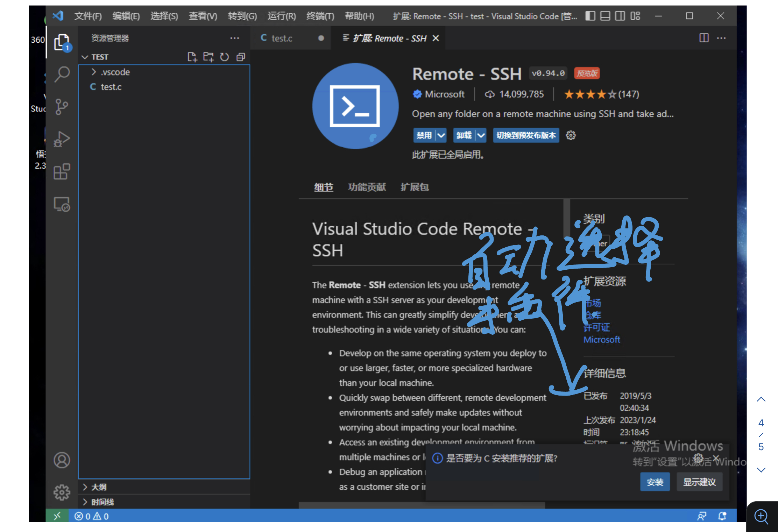Click the extension settings gear icon
Viewport: 778px width, 532px height.
coord(571,135)
